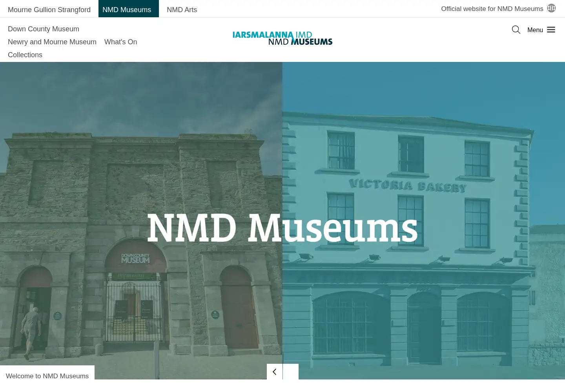The height and width of the screenshot is (392, 565).
Task: Switch to Mourne Gullion Strangford tab
Action: coord(49,9)
